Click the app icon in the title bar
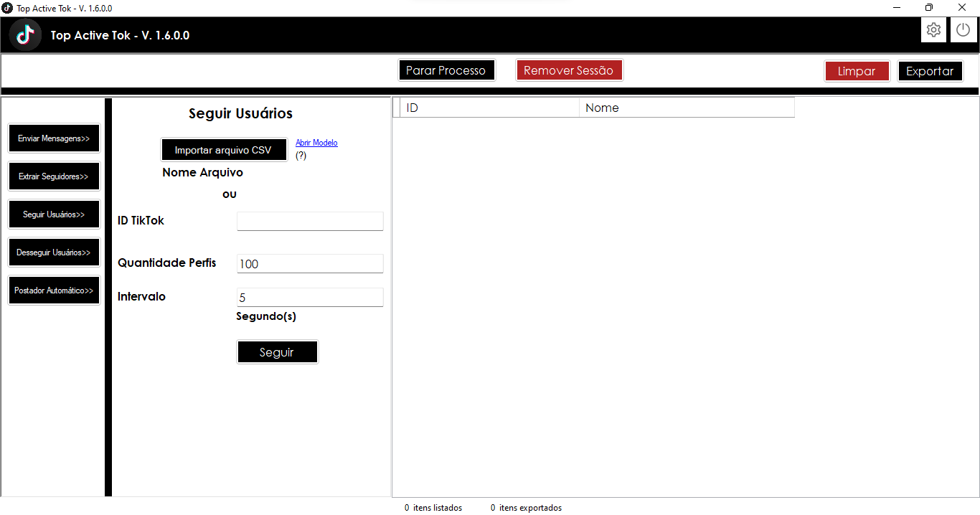This screenshot has height=515, width=980. click(x=8, y=7)
